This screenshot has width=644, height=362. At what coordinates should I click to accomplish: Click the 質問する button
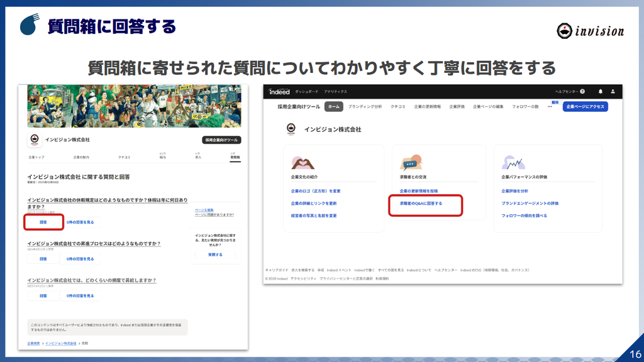(x=215, y=255)
